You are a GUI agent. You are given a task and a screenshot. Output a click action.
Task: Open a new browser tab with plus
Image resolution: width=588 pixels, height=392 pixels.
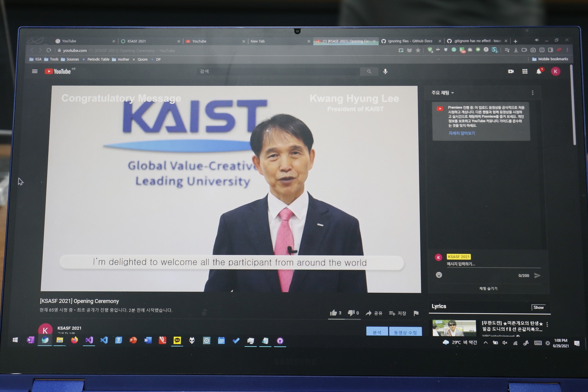pos(515,41)
